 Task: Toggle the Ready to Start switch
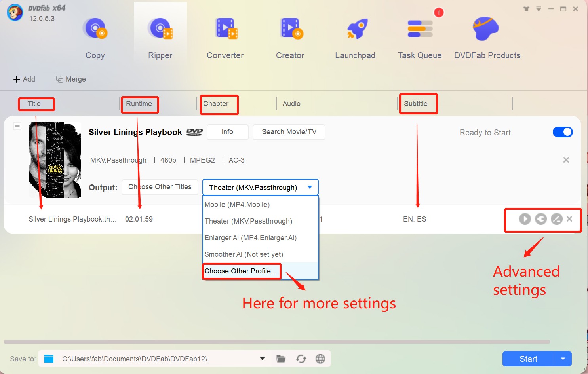coord(563,132)
